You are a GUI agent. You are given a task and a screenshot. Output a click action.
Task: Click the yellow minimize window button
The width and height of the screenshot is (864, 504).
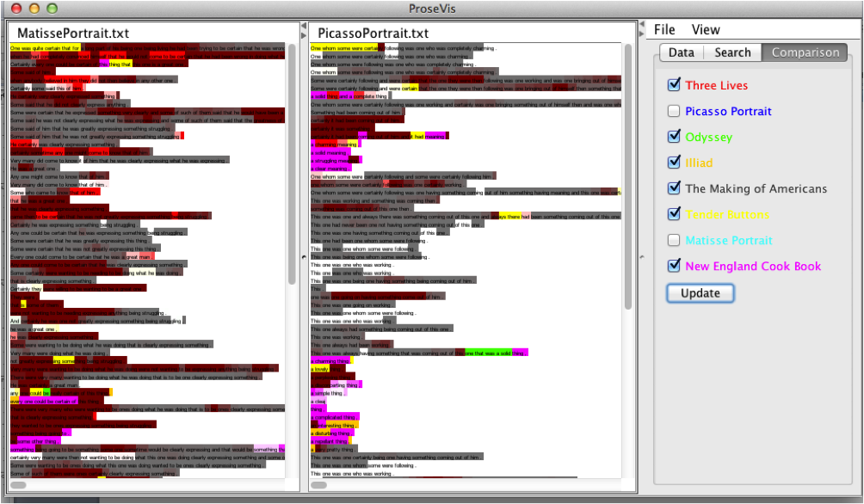(x=34, y=9)
